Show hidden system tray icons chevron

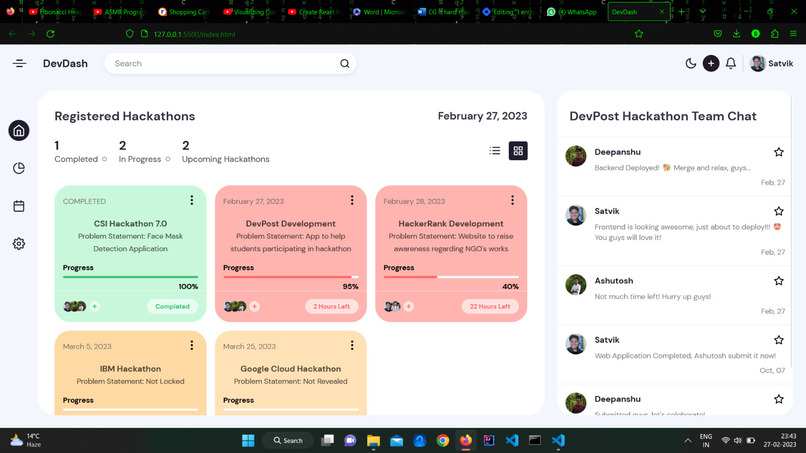click(688, 441)
